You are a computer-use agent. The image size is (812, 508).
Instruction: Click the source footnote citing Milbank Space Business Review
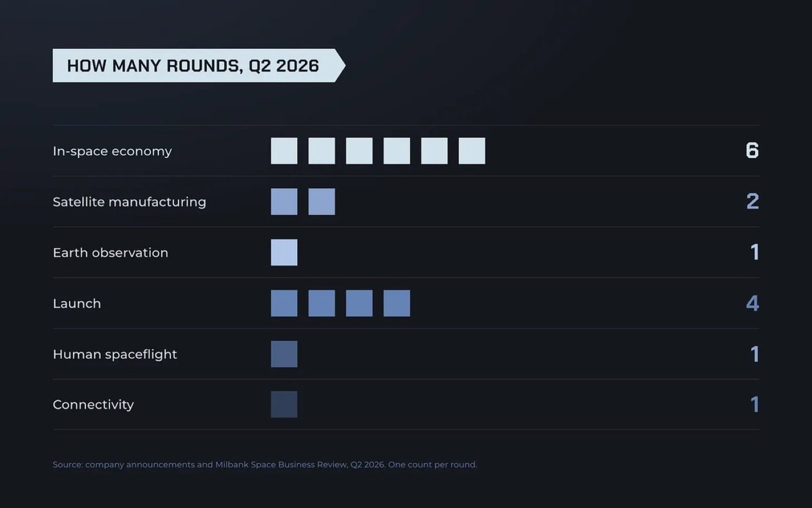[x=265, y=464]
